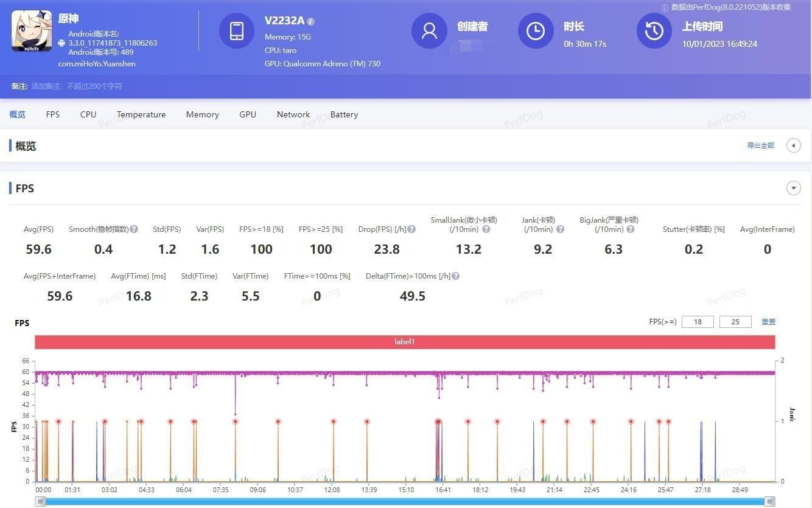812x508 pixels.
Task: Click the red label1 bar above chart
Action: coord(405,342)
